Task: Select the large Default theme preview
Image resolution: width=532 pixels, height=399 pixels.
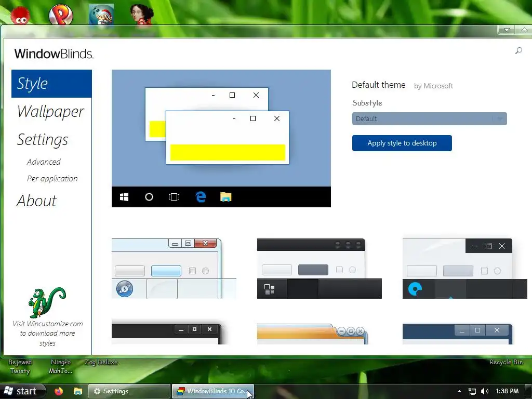Action: coord(221,138)
